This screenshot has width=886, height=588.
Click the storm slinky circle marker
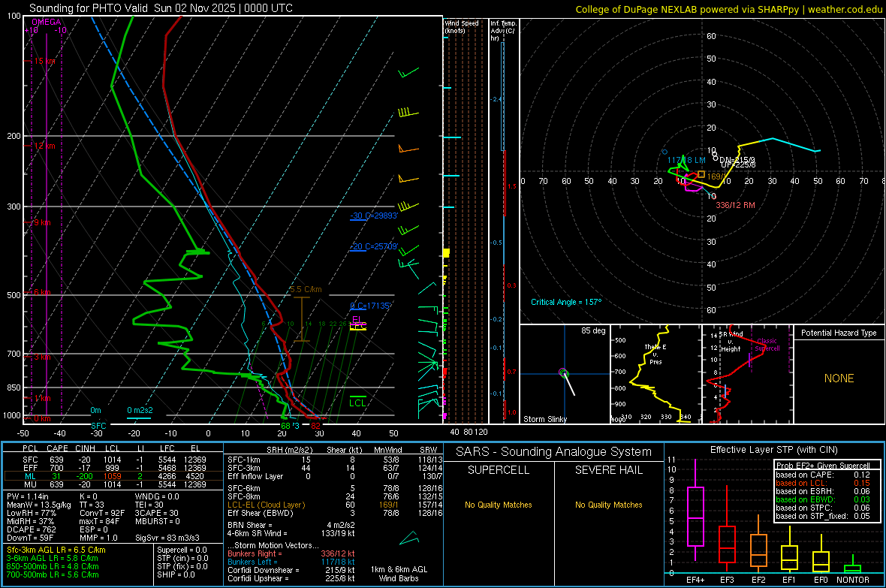[563, 372]
